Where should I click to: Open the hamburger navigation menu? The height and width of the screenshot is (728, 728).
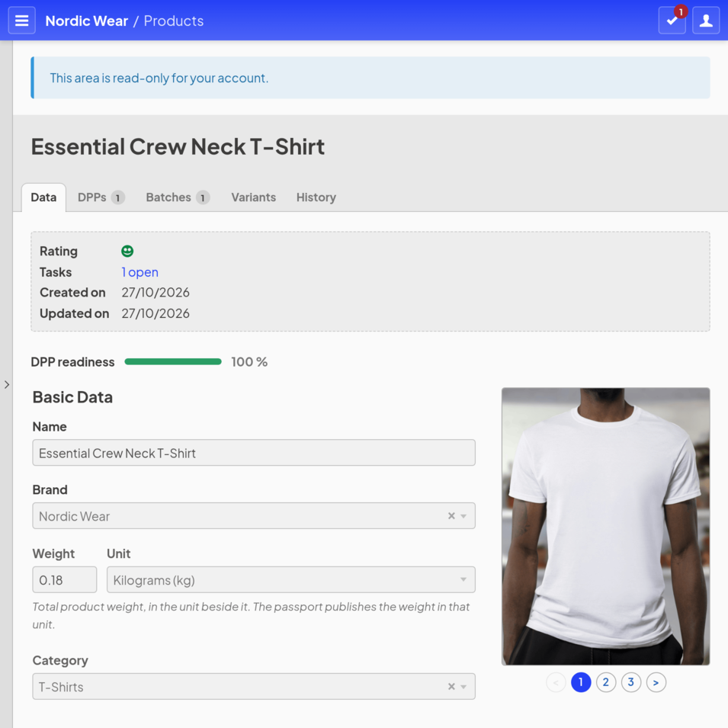(22, 21)
